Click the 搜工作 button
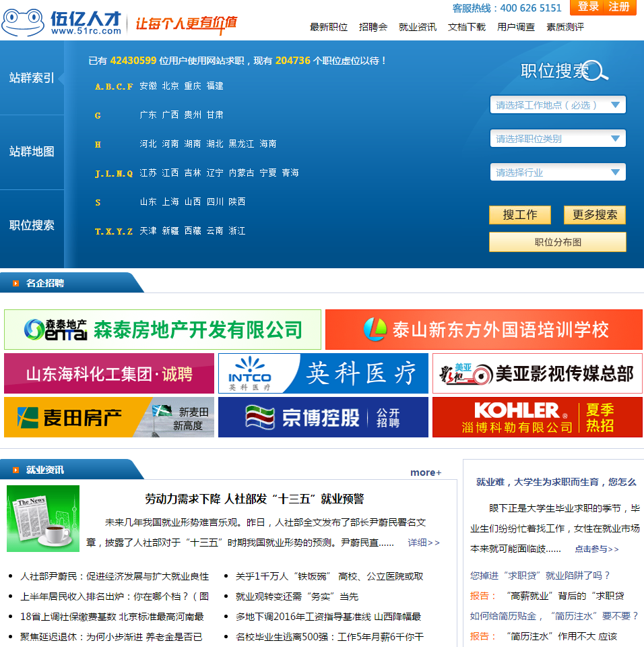 click(x=520, y=214)
